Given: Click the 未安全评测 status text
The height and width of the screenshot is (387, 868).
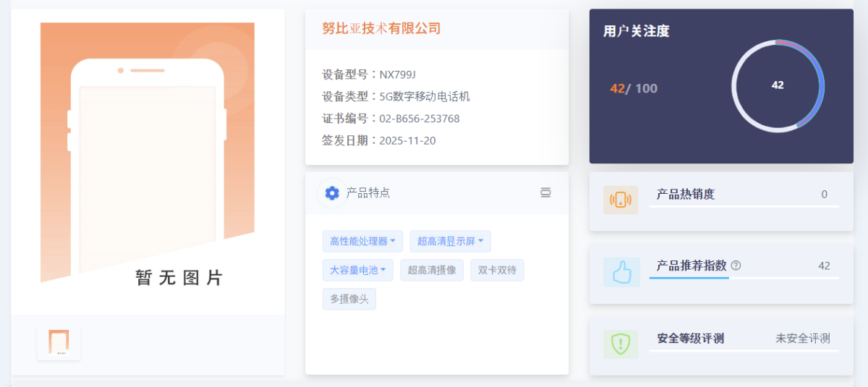Looking at the screenshot, I should pos(802,339).
